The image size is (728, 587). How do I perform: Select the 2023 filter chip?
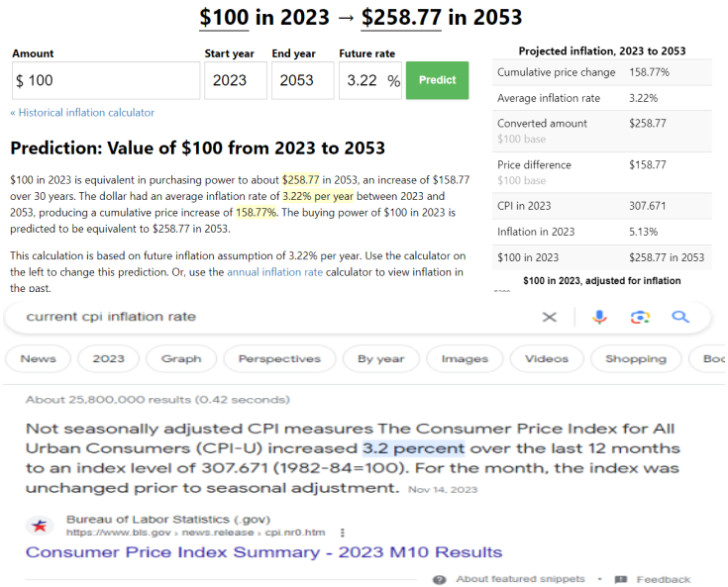pos(108,358)
